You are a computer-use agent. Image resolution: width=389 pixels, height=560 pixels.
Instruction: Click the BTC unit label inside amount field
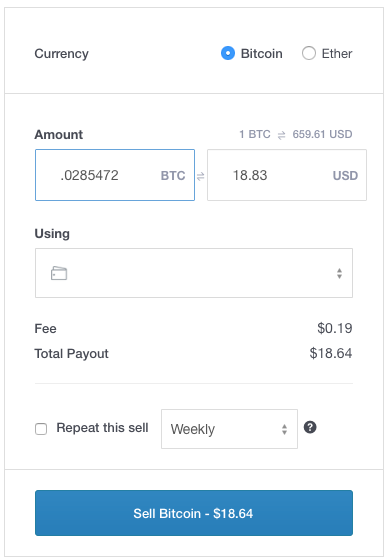[173, 176]
